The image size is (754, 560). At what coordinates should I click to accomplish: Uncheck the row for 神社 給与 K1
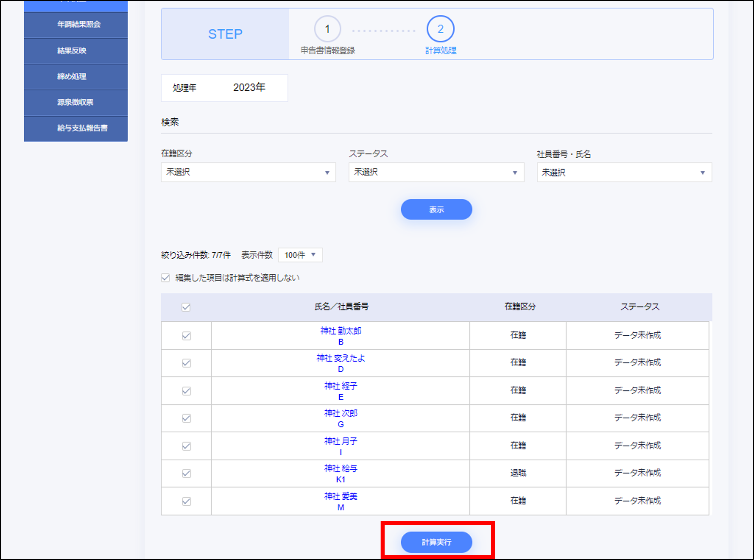coord(186,473)
